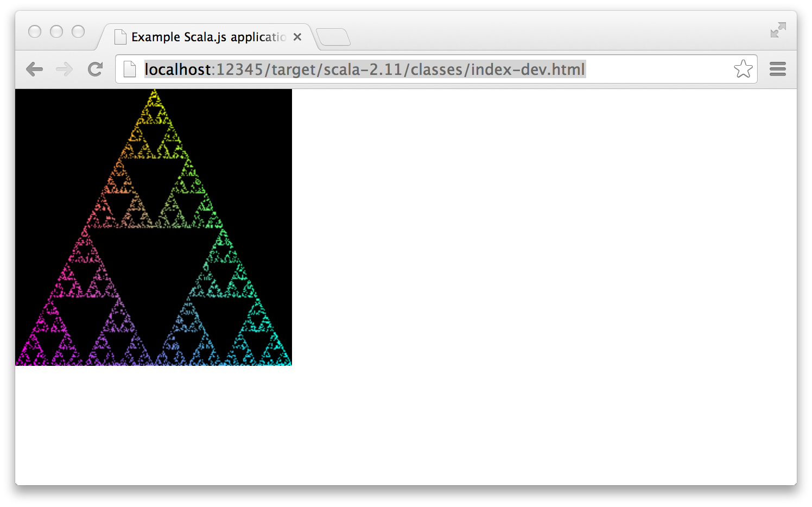
Task: Minimize the window using the middle window button
Action: 56,32
